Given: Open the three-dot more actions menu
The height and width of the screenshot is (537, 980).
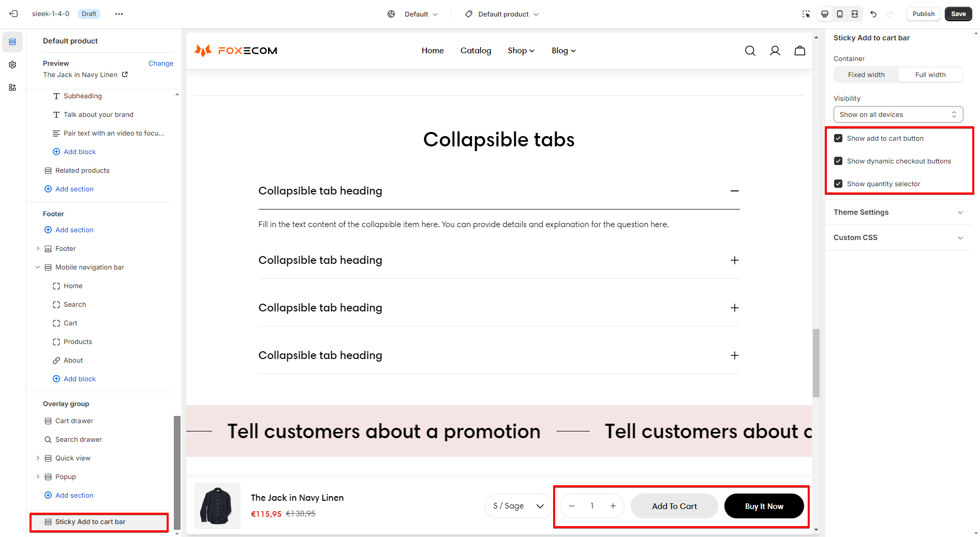Looking at the screenshot, I should 119,14.
